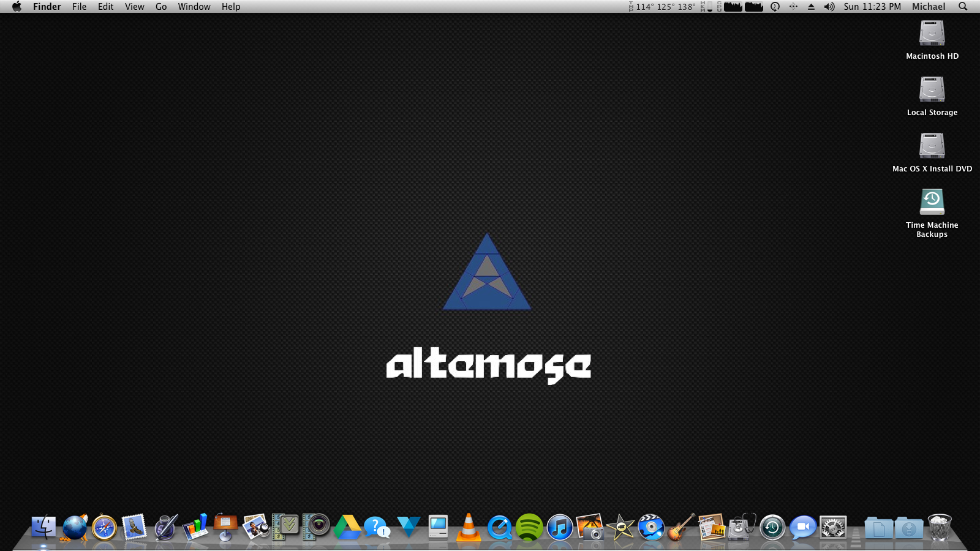Open iMovie star icon in Dock
Screen dimensions: 980x551
pyautogui.click(x=620, y=527)
